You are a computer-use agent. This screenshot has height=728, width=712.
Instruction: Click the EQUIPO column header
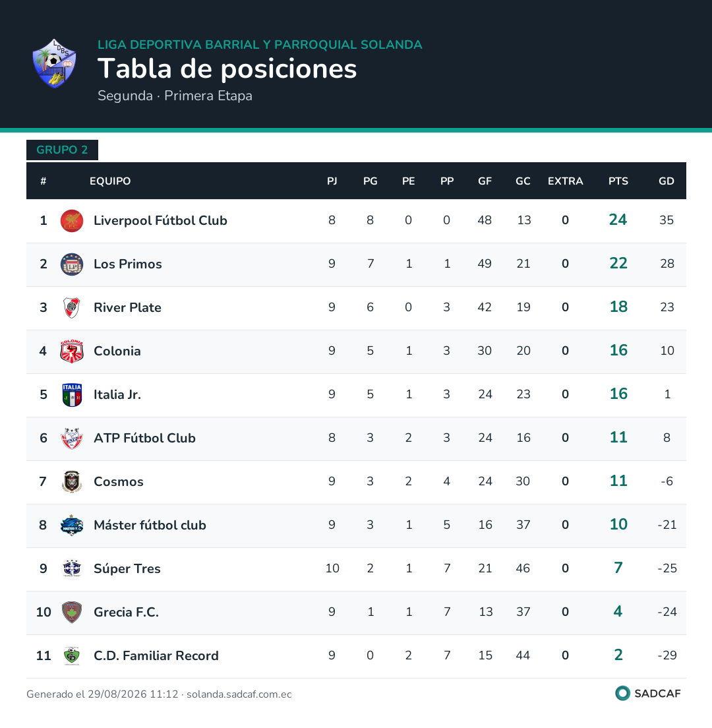click(110, 181)
